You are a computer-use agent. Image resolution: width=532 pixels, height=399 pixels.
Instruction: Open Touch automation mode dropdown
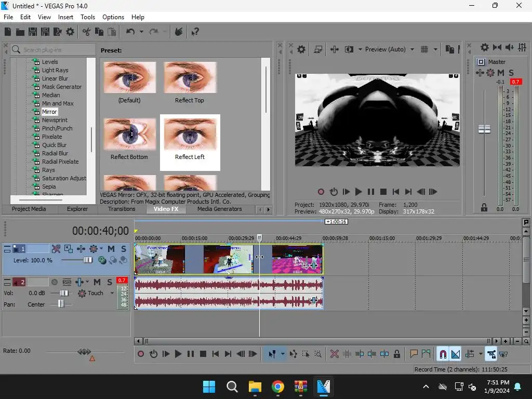click(x=112, y=293)
